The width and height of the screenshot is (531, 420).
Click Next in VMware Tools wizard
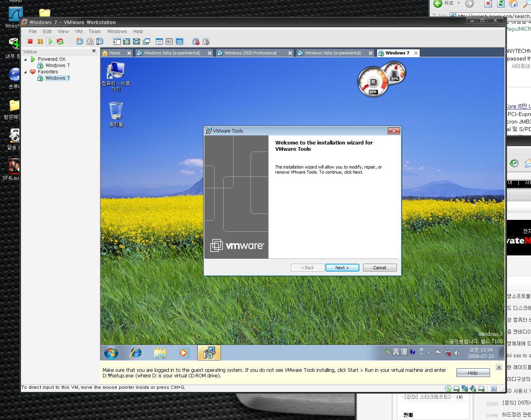click(342, 268)
